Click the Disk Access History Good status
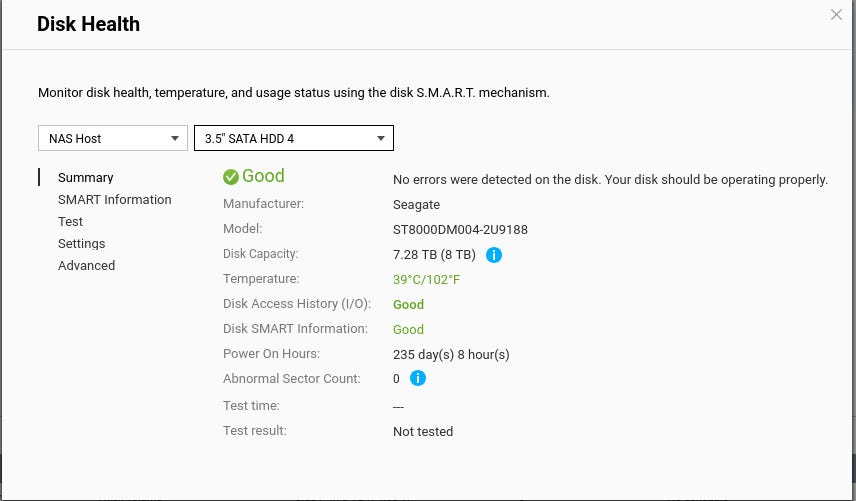 click(x=408, y=305)
